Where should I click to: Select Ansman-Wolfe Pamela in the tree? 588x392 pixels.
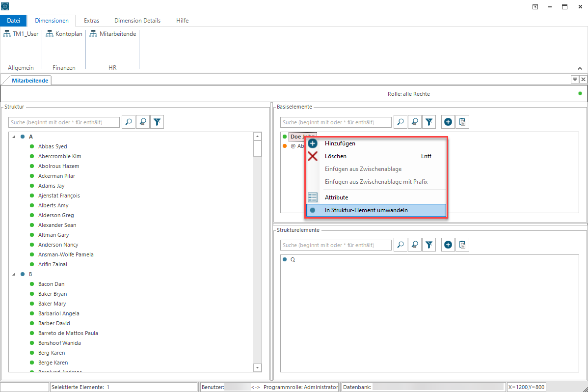coord(66,254)
